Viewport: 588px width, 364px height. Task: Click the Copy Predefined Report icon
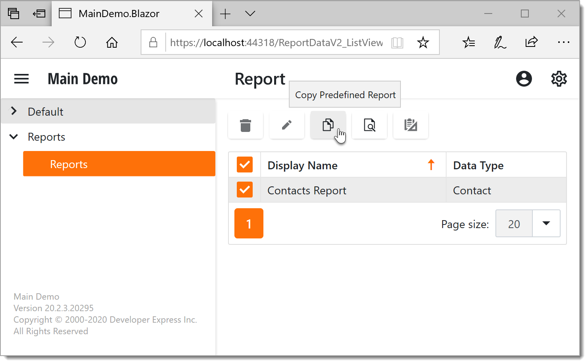click(328, 125)
